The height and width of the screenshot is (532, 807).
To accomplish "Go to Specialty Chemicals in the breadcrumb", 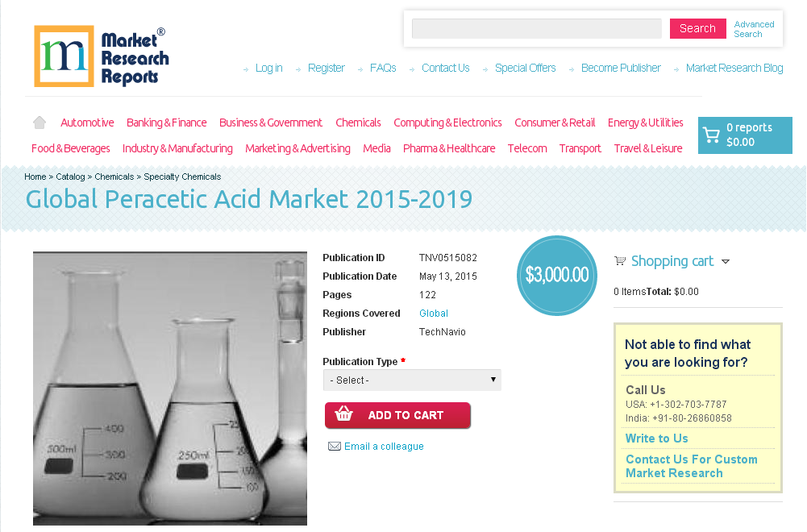I will [181, 177].
